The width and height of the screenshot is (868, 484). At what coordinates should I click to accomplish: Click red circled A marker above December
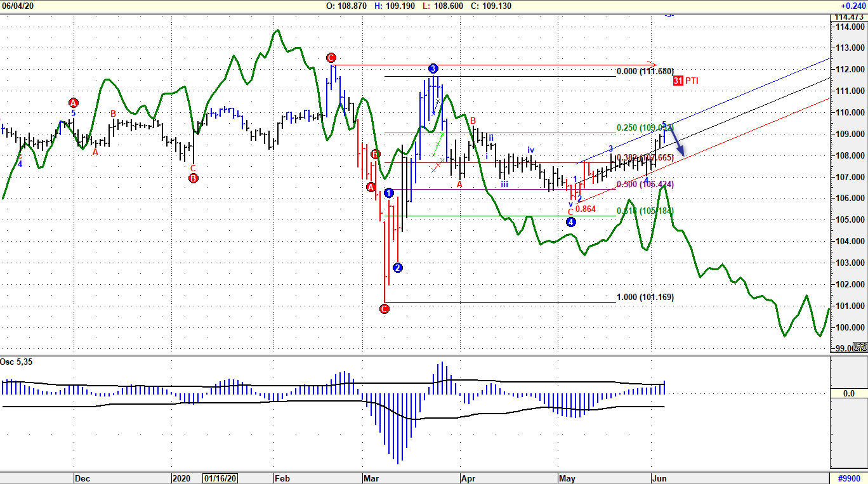74,103
